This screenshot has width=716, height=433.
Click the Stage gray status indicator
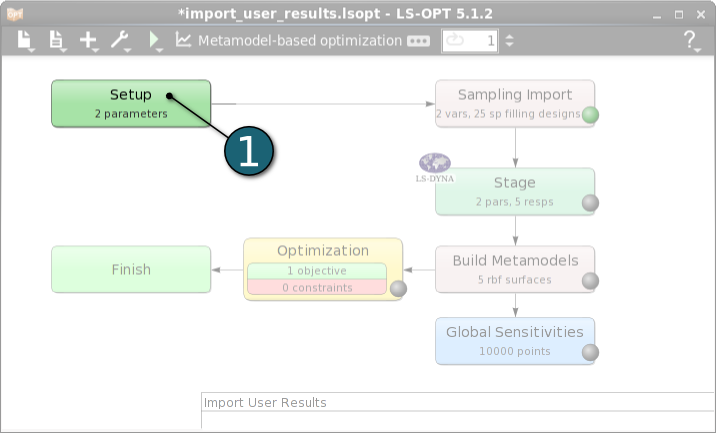click(590, 203)
